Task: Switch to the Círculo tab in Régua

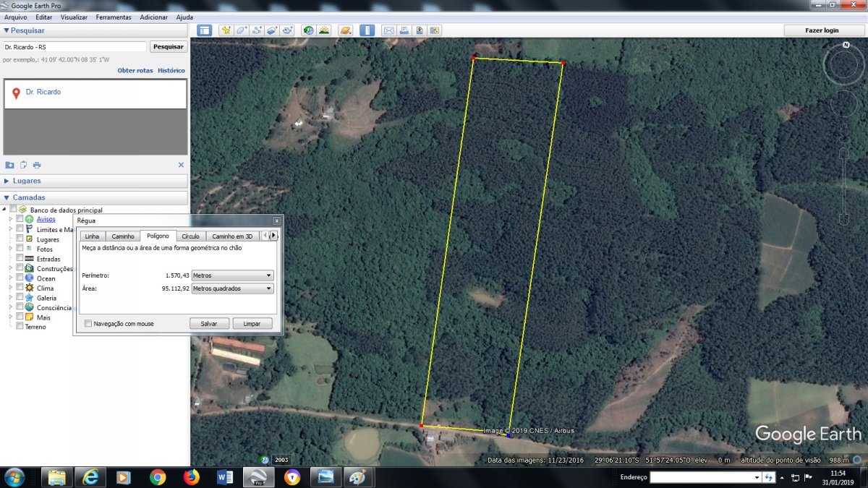Action: (190, 236)
